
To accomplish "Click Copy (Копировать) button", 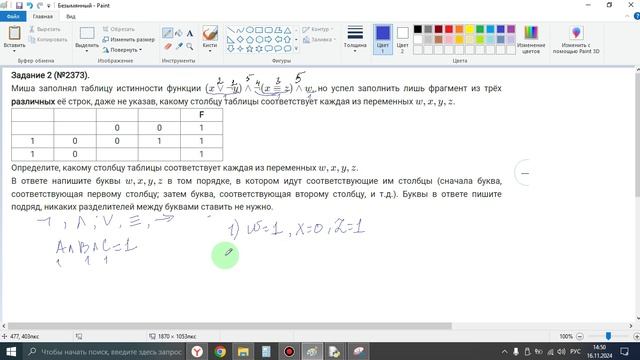I will [48, 40].
